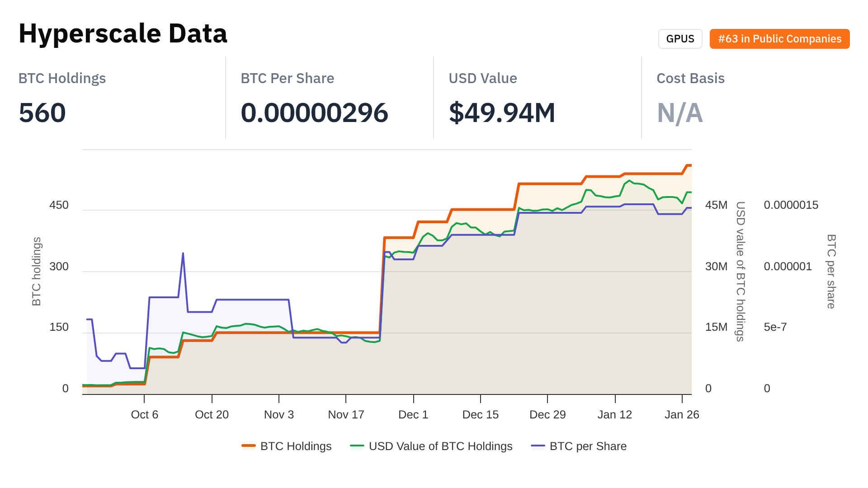Click the purple BTC per Share legend swatch
This screenshot has width=868, height=488.
coord(538,446)
